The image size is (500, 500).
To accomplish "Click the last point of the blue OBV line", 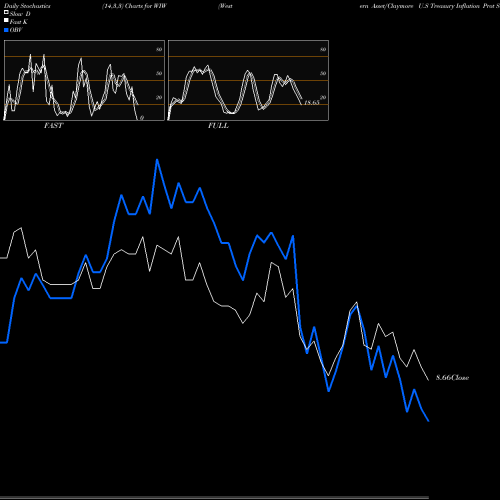I will [429, 421].
